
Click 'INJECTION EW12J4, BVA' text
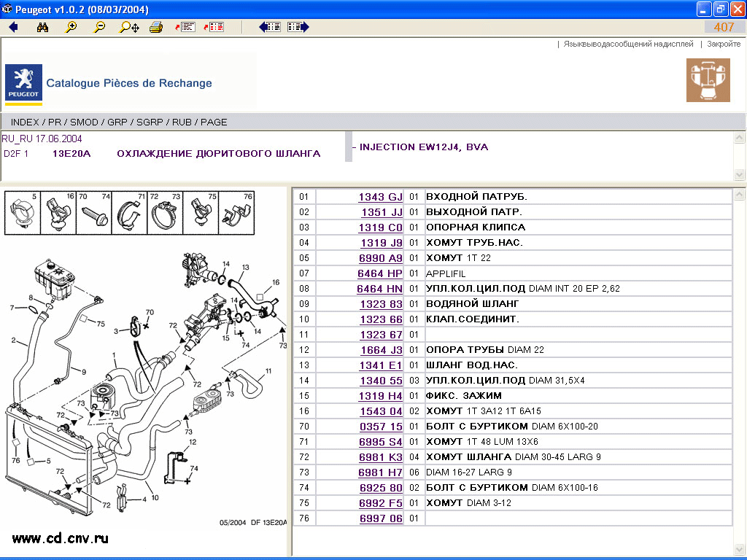click(x=424, y=147)
